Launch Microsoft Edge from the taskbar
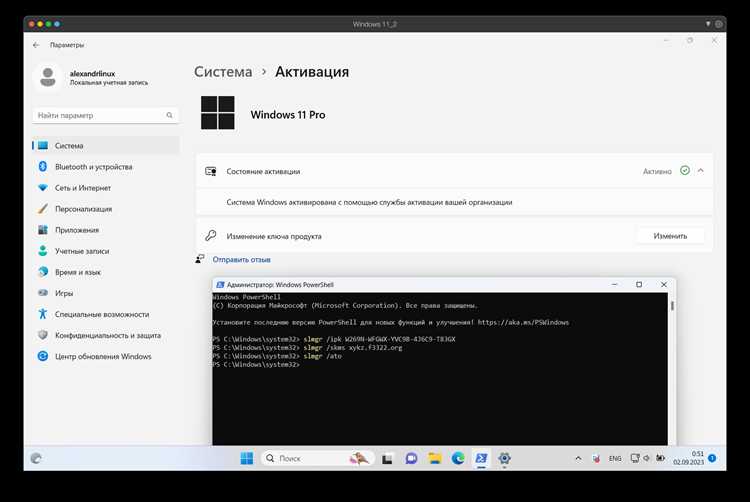The width and height of the screenshot is (750, 502). (458, 458)
